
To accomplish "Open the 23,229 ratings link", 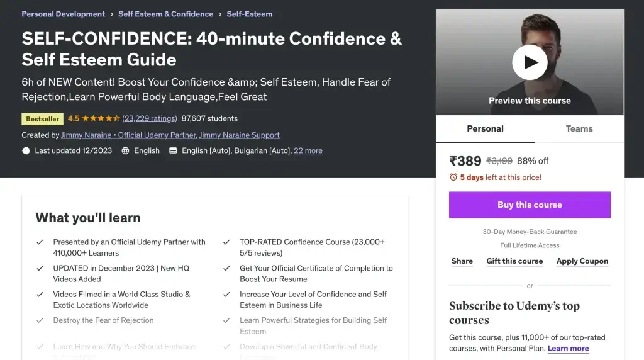I will 150,118.
